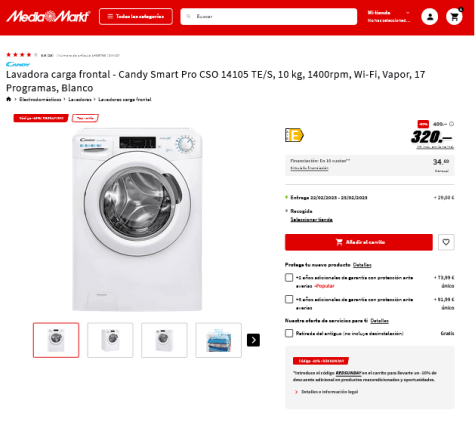Image resolution: width=475 pixels, height=425 pixels.
Task: Open Todas las categorías menu
Action: point(136,16)
